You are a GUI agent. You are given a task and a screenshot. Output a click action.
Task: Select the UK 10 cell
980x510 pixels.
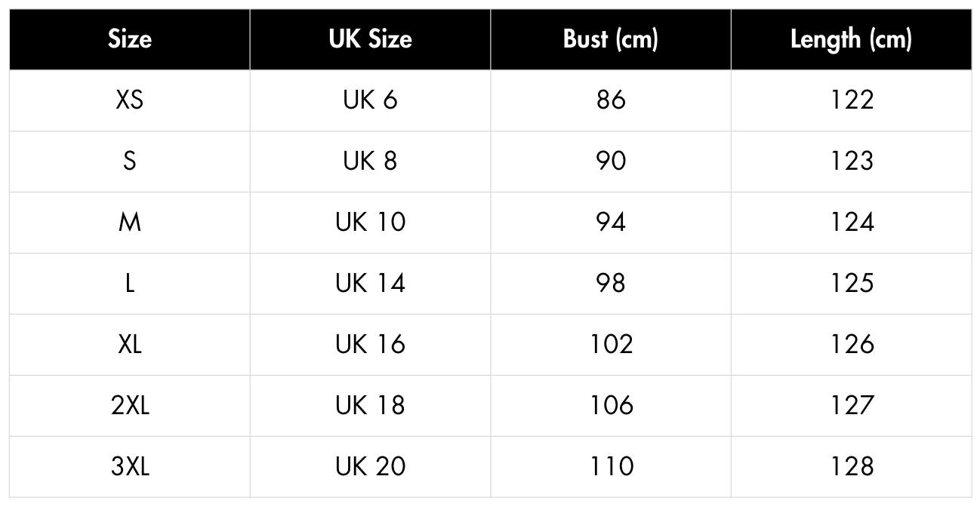pyautogui.click(x=370, y=223)
